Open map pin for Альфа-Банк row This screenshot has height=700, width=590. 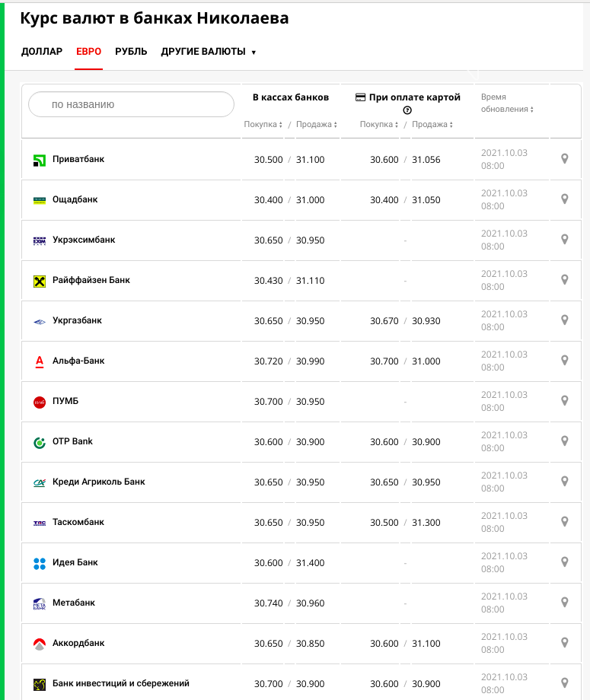565,360
